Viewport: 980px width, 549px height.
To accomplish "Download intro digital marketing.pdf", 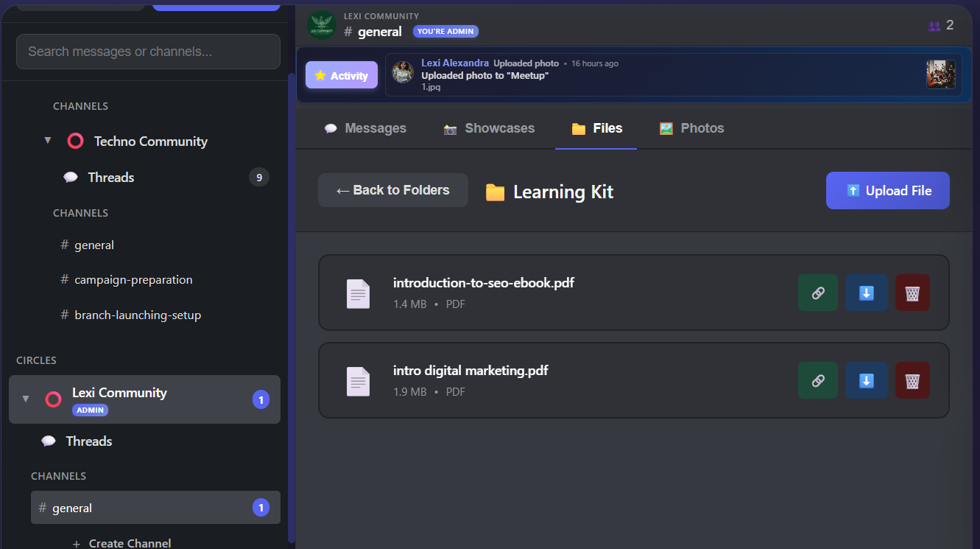I will (x=866, y=380).
